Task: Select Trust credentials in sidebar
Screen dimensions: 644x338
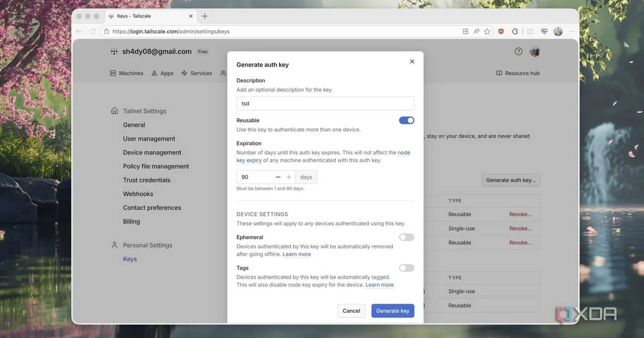Action: point(147,180)
